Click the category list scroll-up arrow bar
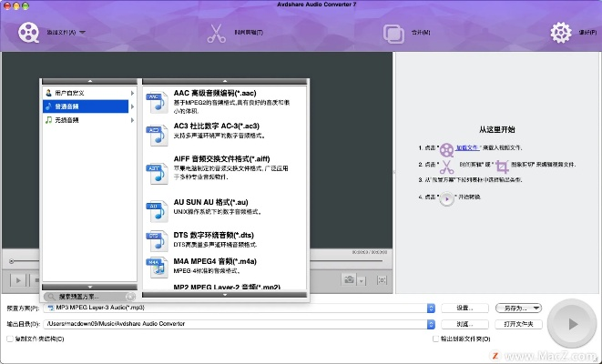This screenshot has height=364, width=602. coord(89,81)
